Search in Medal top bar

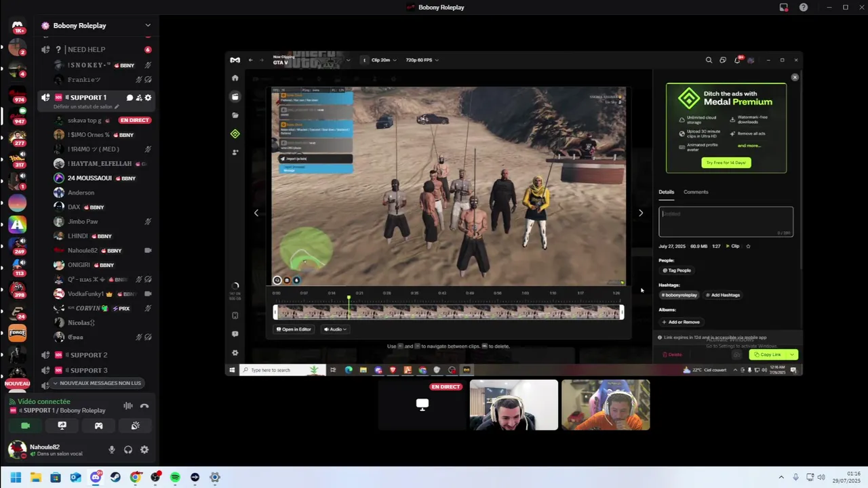pyautogui.click(x=709, y=60)
